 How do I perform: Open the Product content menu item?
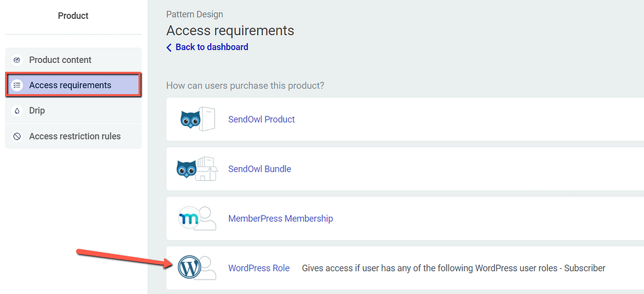(73, 60)
